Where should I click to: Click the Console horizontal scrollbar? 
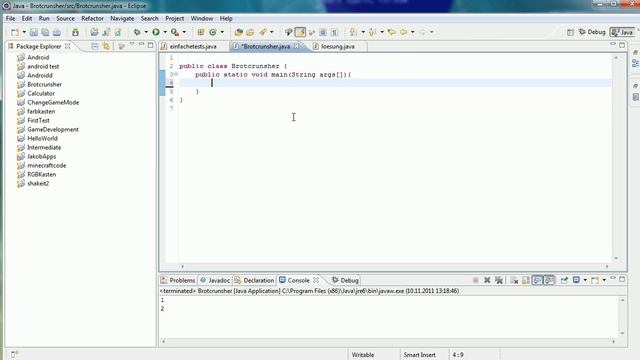coord(388,341)
